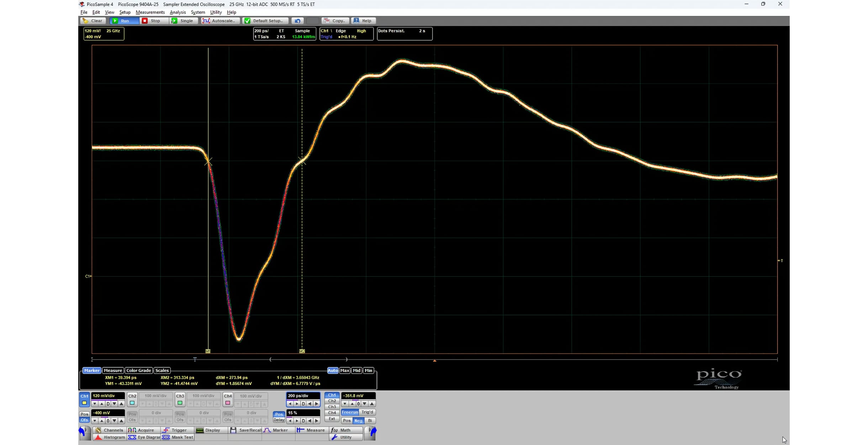The width and height of the screenshot is (868, 445).
Task: Switch to the Measure tab
Action: click(113, 371)
